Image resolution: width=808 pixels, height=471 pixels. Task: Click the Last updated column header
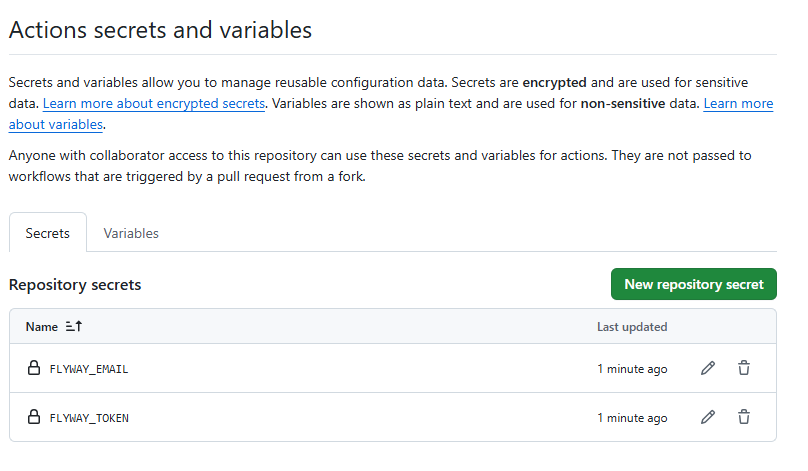(632, 327)
